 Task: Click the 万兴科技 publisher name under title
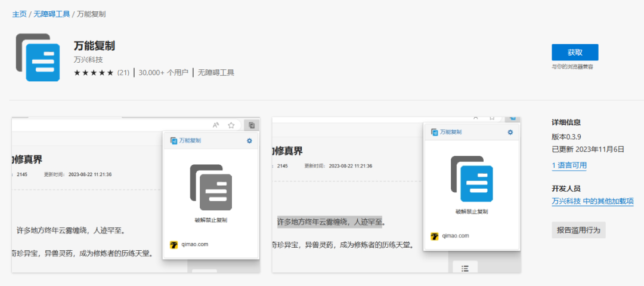coord(88,60)
